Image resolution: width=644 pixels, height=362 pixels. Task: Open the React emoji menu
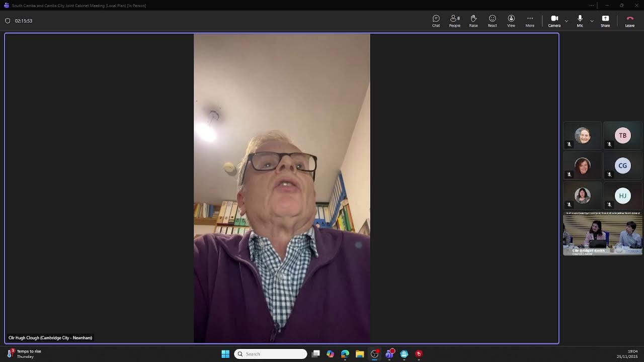coord(492,21)
